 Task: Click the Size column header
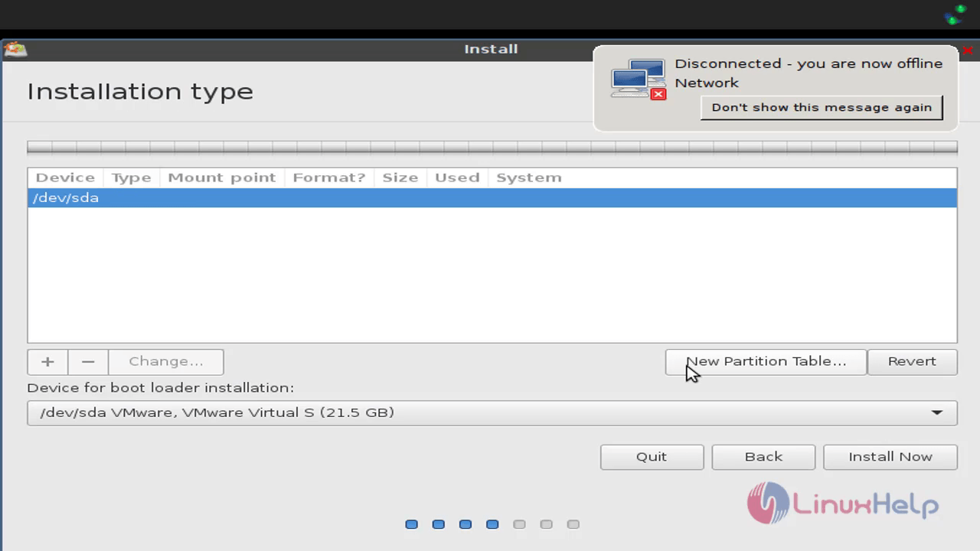(400, 178)
